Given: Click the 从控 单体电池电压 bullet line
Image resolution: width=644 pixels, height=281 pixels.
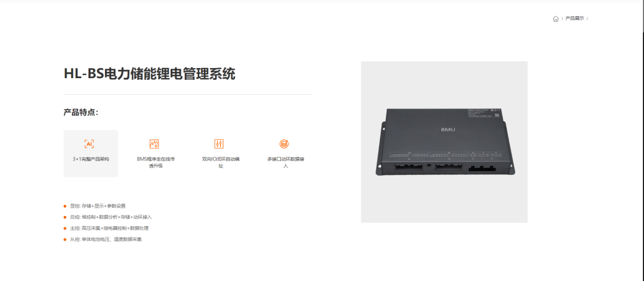Looking at the screenshot, I should pos(103,239).
